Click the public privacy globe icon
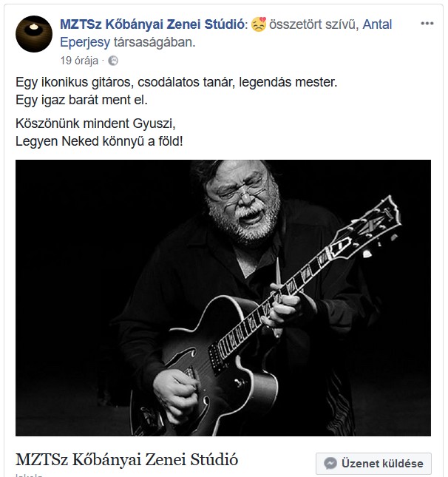The width and height of the screenshot is (448, 477). 113,61
